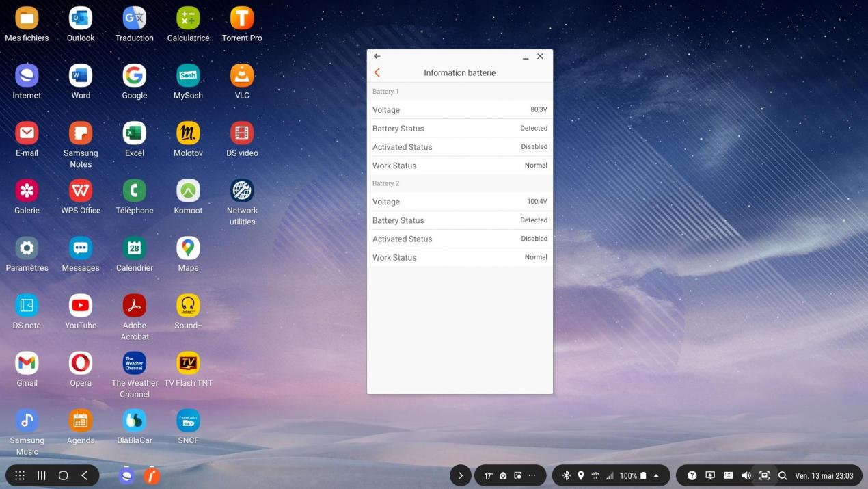Image resolution: width=868 pixels, height=489 pixels.
Task: Launch Google Maps
Action: pyautogui.click(x=188, y=248)
